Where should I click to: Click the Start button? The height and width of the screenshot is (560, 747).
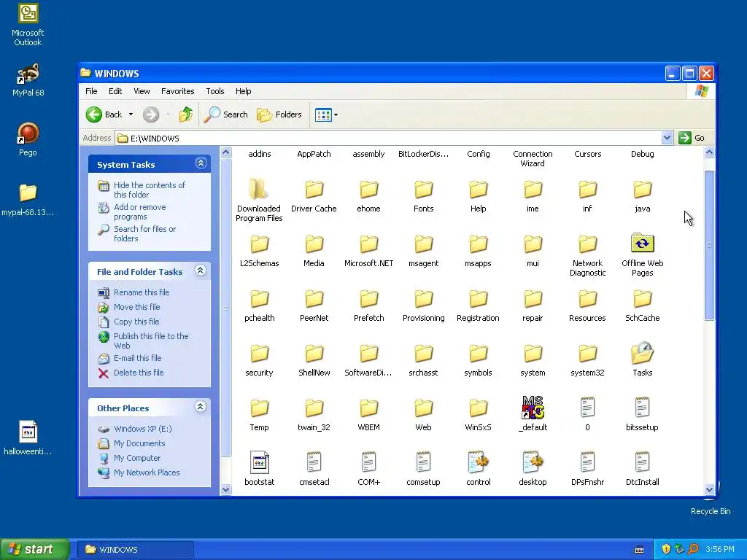[35, 549]
